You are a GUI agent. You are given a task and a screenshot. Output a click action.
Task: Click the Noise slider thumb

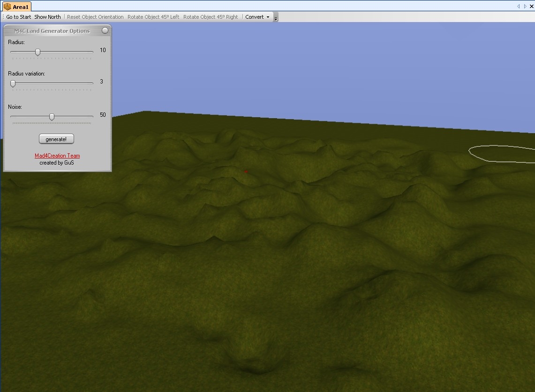[52, 117]
